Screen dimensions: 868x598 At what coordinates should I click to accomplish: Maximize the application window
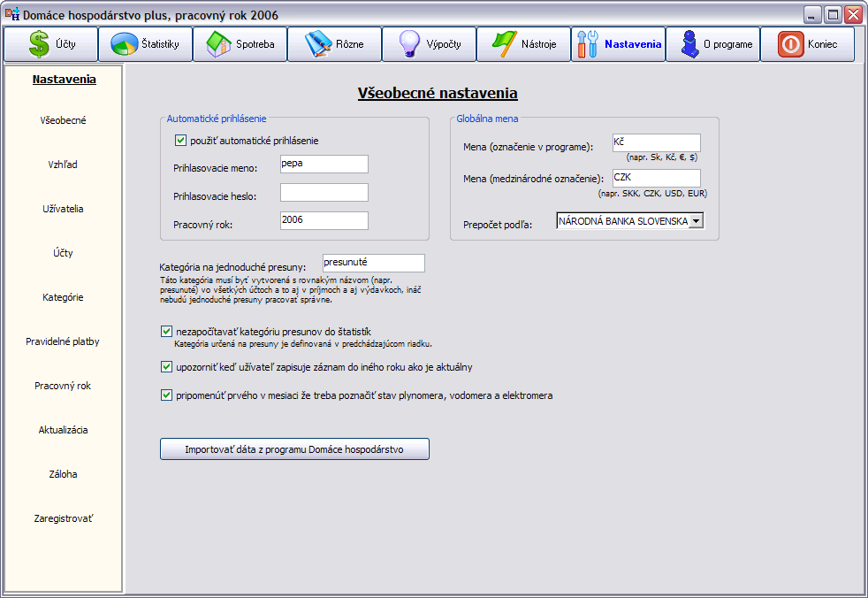tap(833, 14)
